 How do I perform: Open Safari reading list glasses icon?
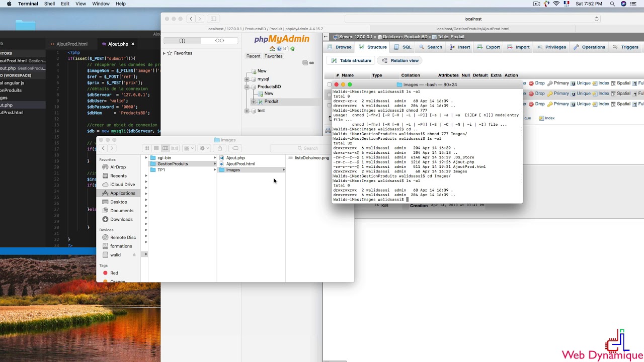[219, 41]
